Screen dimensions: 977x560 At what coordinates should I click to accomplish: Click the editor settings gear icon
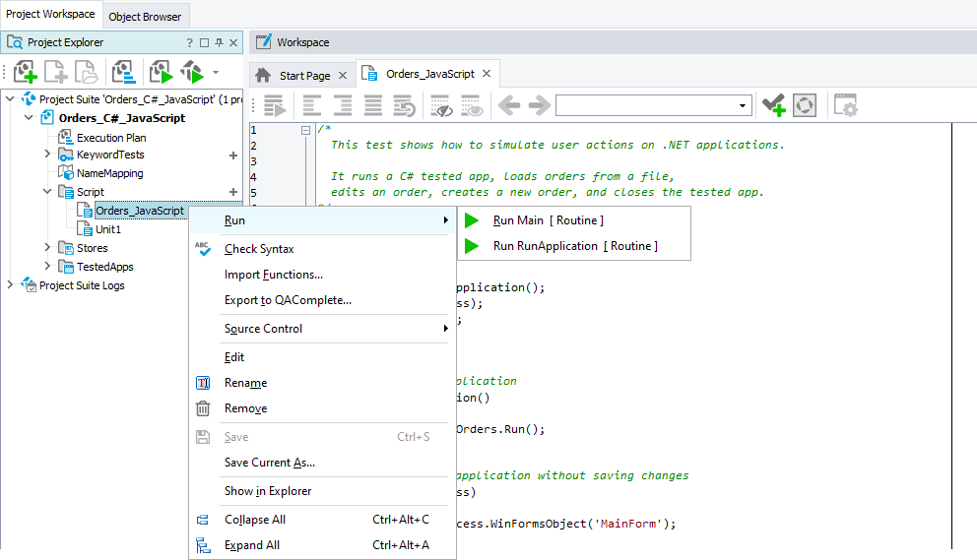tap(845, 106)
